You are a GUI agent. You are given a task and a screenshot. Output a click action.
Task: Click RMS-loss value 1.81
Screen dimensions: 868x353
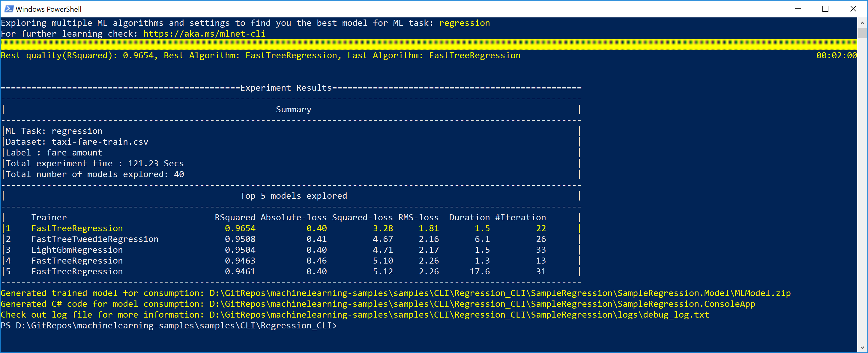[x=429, y=228]
